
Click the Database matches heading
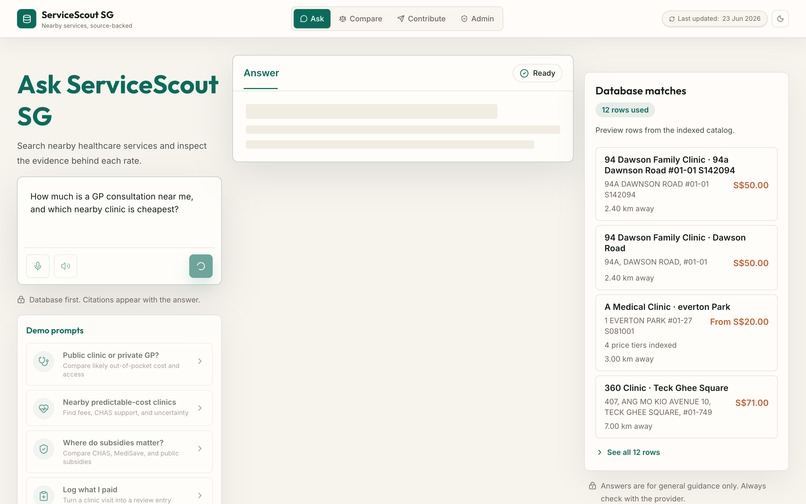pos(640,91)
